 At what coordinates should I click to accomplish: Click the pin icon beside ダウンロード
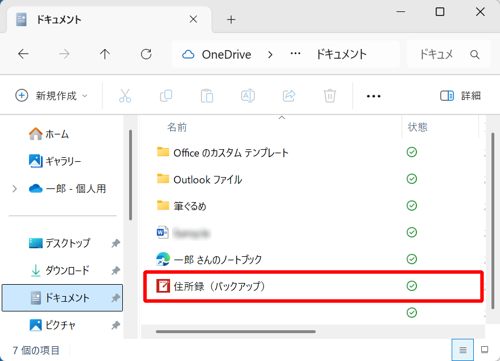click(115, 271)
